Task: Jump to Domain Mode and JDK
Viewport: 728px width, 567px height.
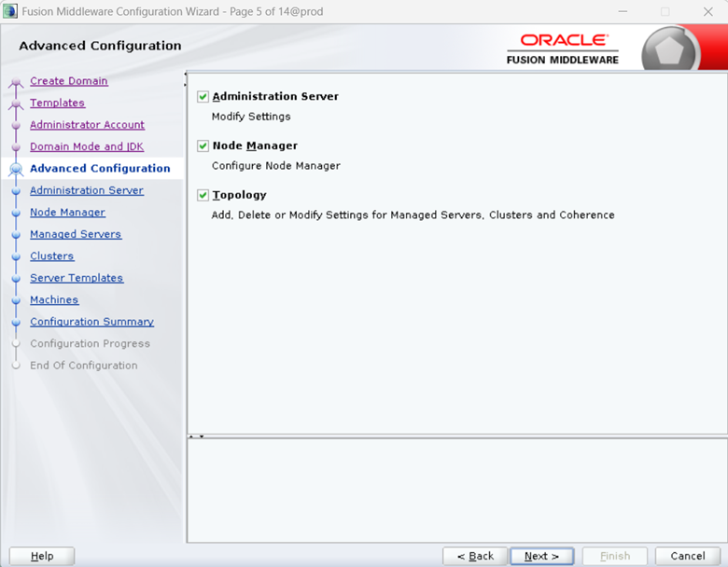Action: point(87,146)
